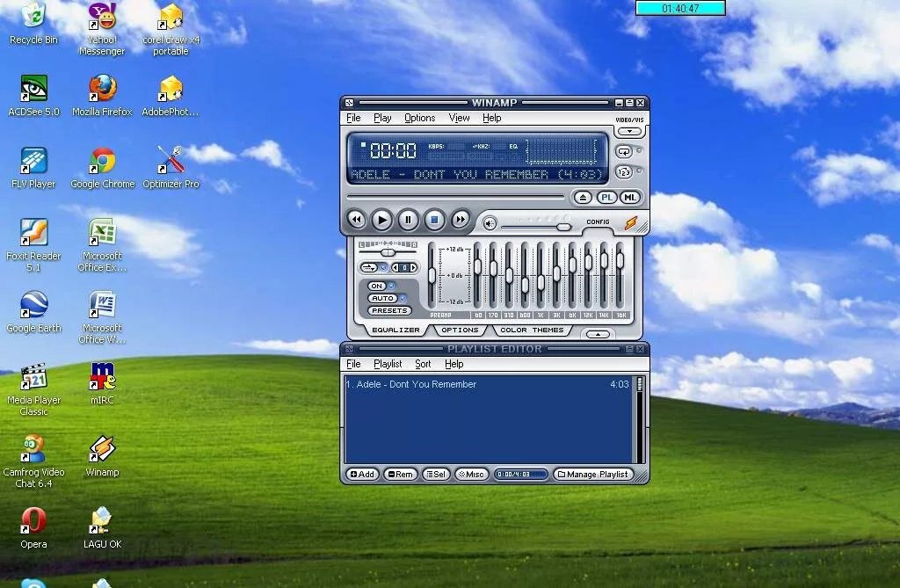Open the equalizer PRESETS dropdown
Viewport: 900px width, 588px height.
click(389, 310)
